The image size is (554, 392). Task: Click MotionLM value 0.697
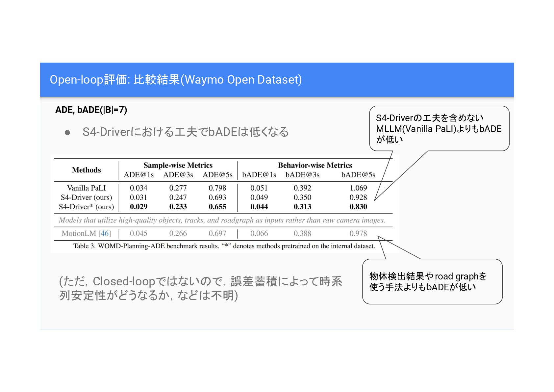[217, 233]
